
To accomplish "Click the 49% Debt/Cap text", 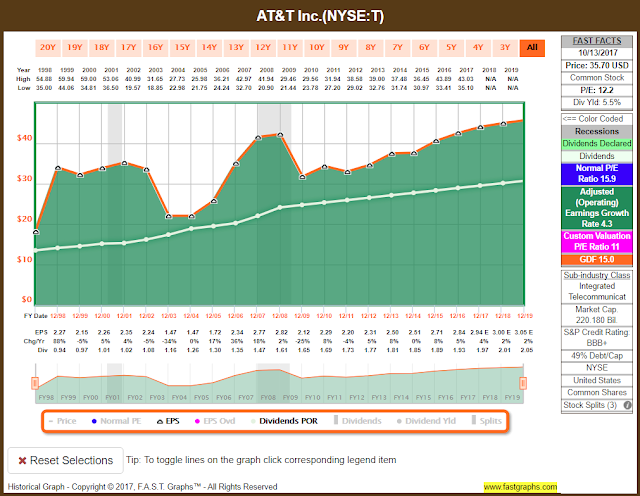I will click(597, 356).
